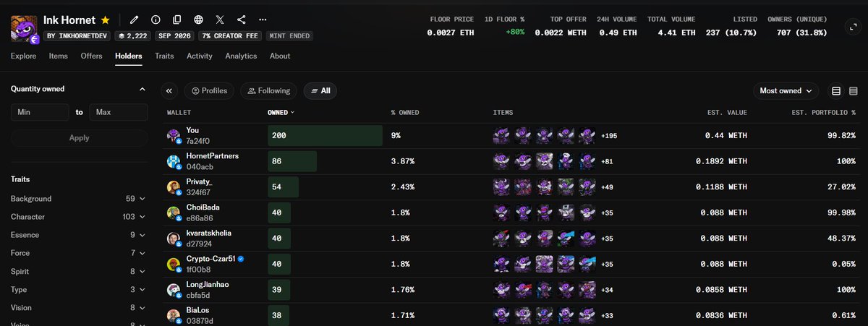Open the Offers tab
Viewport: 868px width, 326px height.
(91, 56)
